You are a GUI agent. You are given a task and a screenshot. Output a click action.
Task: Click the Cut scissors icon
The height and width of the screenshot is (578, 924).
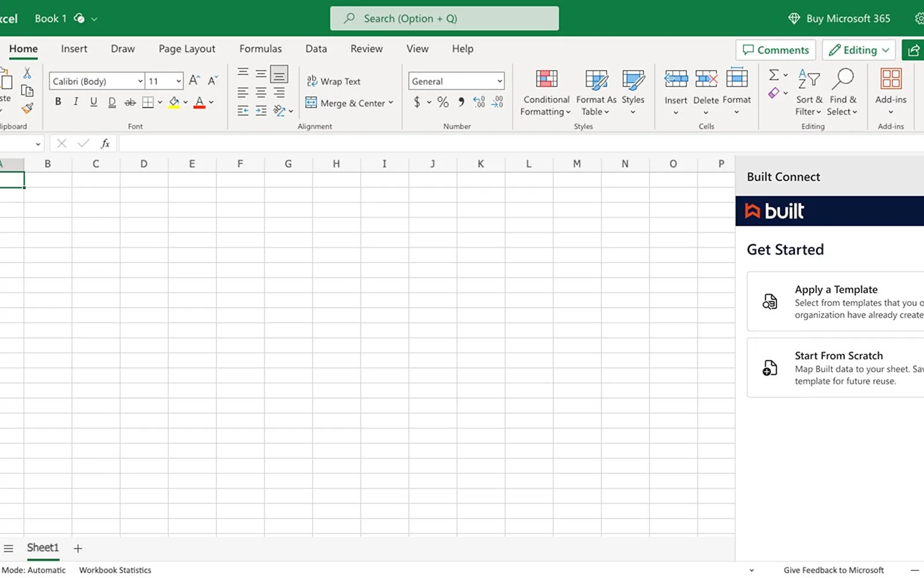27,73
